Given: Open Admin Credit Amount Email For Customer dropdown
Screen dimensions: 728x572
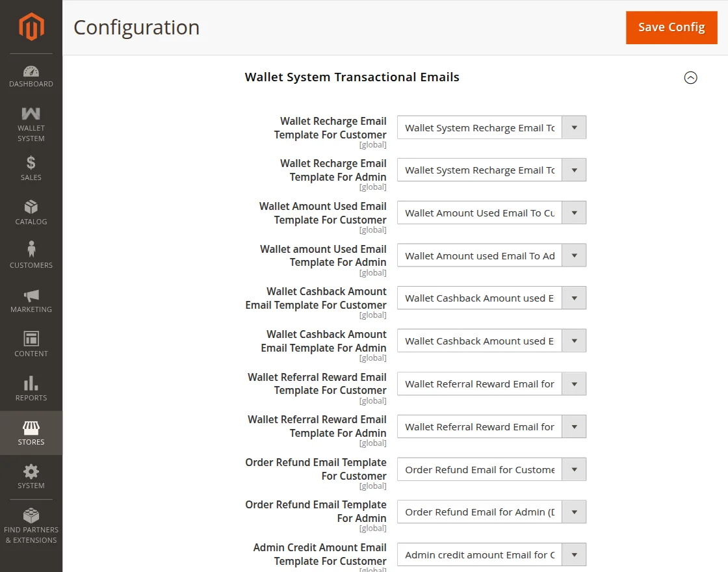Looking at the screenshot, I should point(491,554).
